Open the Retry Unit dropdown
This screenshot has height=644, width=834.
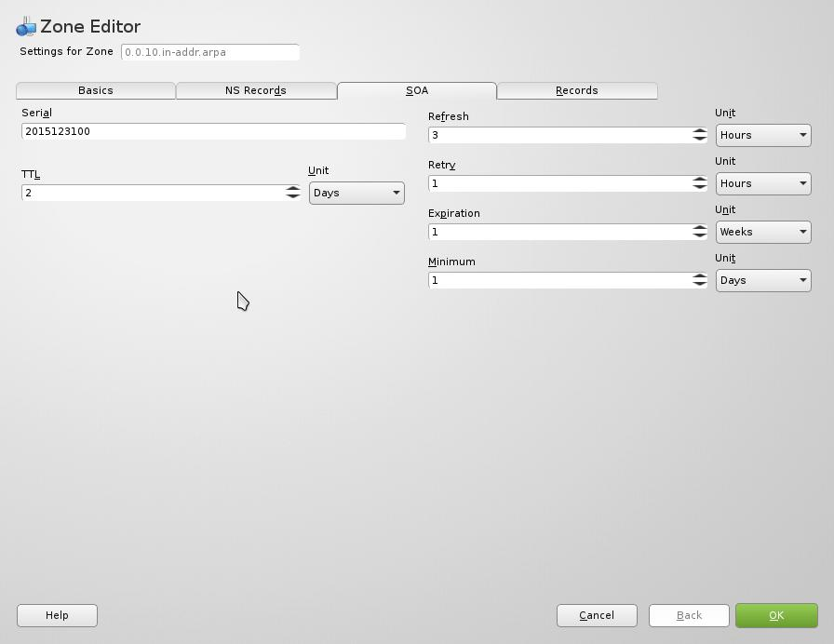click(x=763, y=183)
